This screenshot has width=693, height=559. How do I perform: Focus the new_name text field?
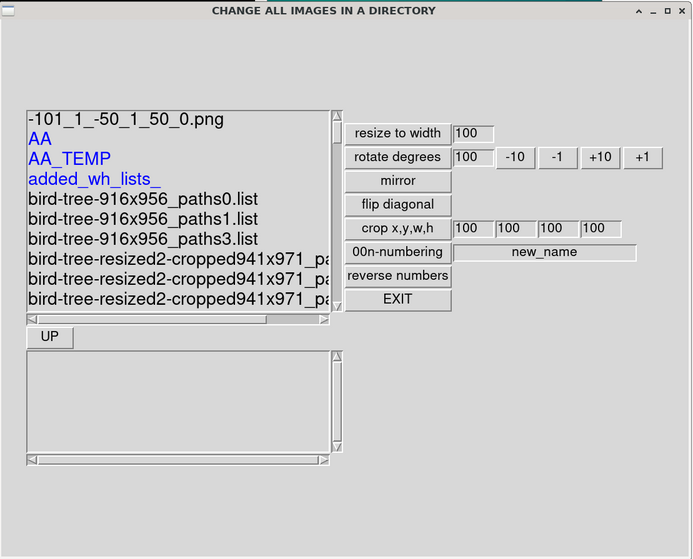click(x=544, y=253)
